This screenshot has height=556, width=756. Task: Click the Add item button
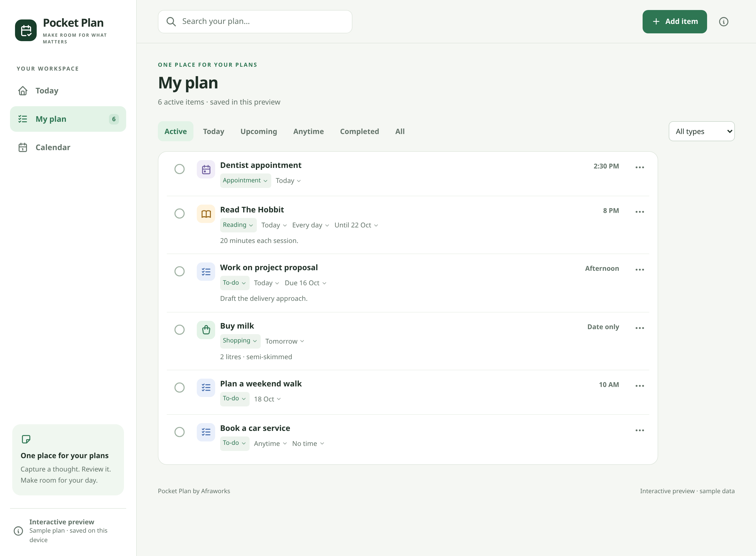coord(674,21)
